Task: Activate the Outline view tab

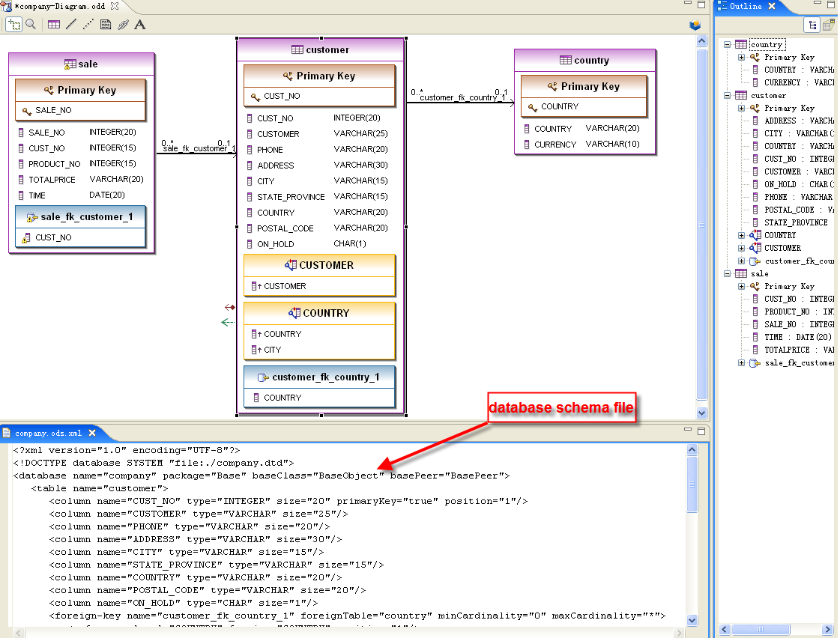Action: (x=746, y=7)
